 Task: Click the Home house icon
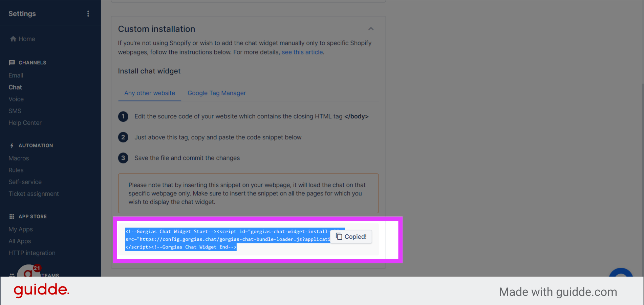point(13,39)
